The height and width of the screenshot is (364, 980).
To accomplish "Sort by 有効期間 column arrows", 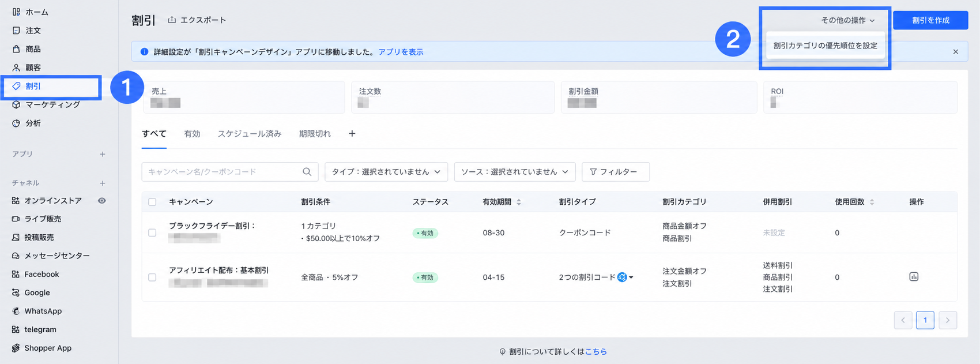I will click(519, 202).
